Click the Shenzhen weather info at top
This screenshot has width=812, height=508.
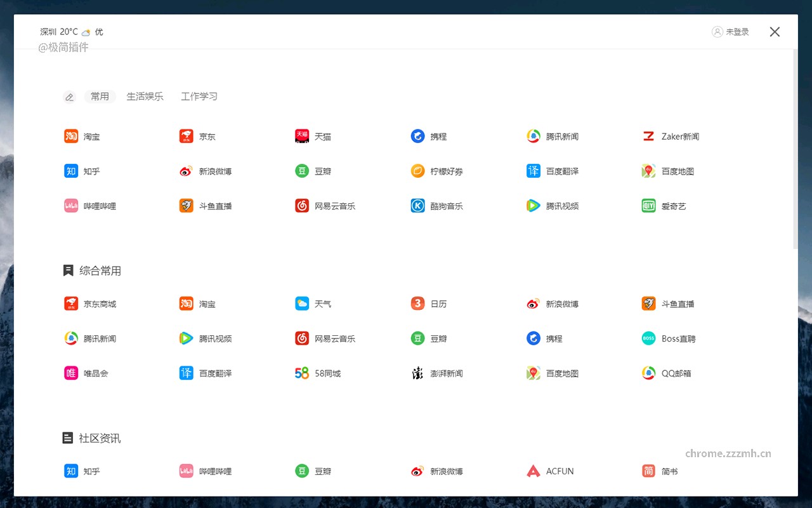71,32
